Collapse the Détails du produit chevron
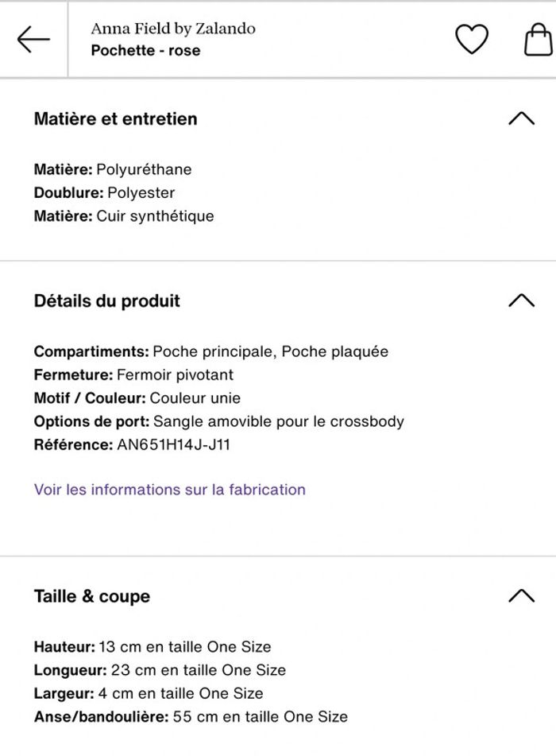 click(521, 300)
